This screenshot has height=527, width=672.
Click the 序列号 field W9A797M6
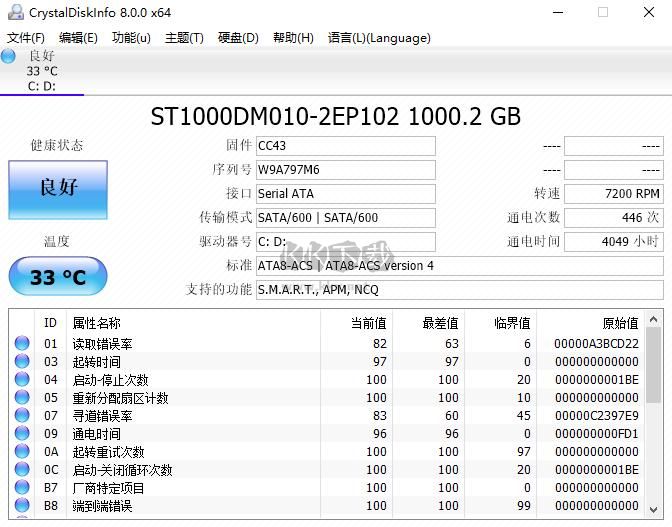tap(346, 170)
